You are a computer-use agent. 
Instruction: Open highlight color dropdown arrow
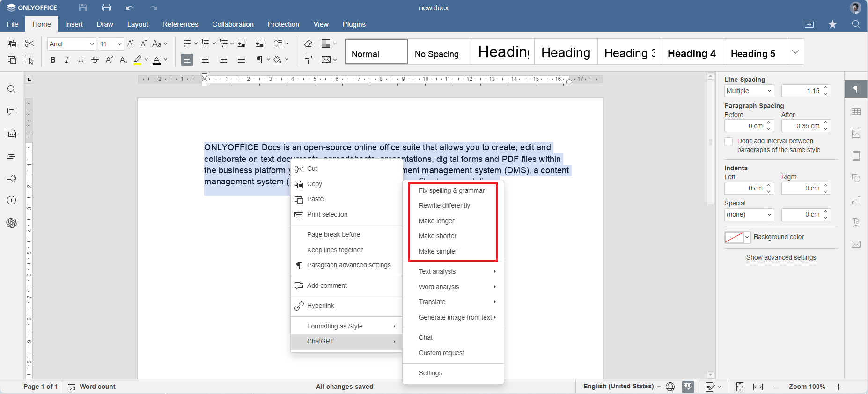tap(146, 59)
